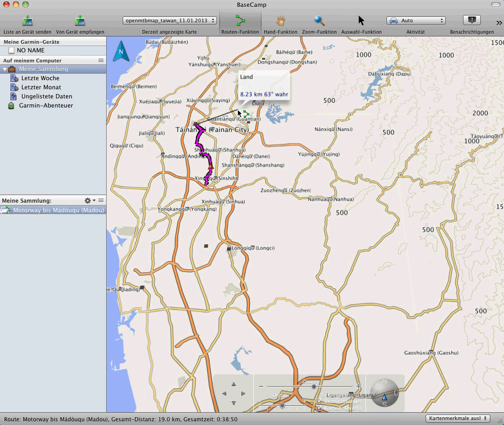This screenshot has width=504, height=425.
Task: Pan map right with arrow
Action: [x=243, y=394]
